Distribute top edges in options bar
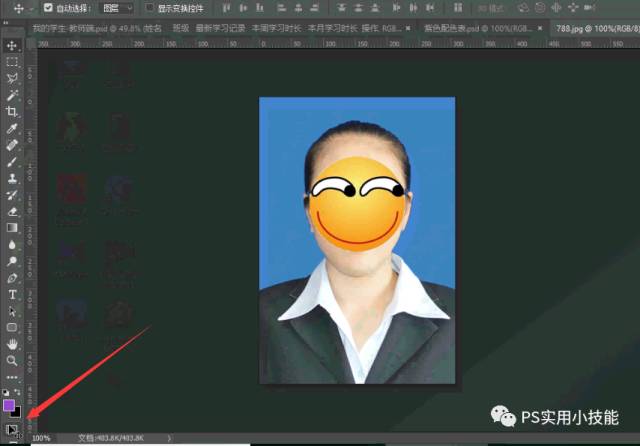The height and width of the screenshot is (446, 640). [342, 8]
